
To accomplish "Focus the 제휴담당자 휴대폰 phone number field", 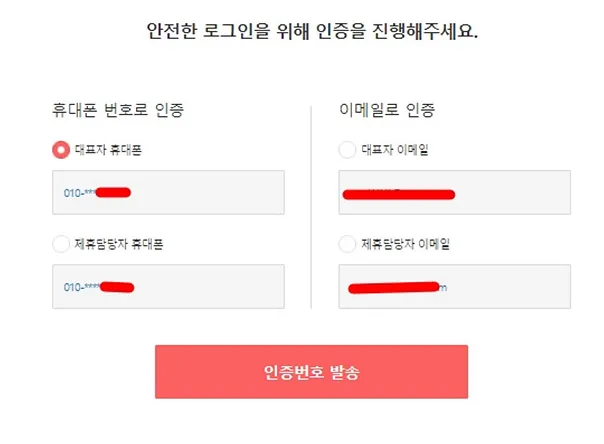I will (168, 286).
